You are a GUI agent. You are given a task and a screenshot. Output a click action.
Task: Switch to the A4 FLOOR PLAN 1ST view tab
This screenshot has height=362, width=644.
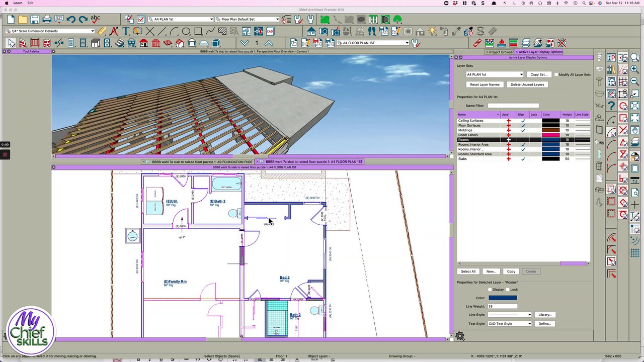coord(311,162)
